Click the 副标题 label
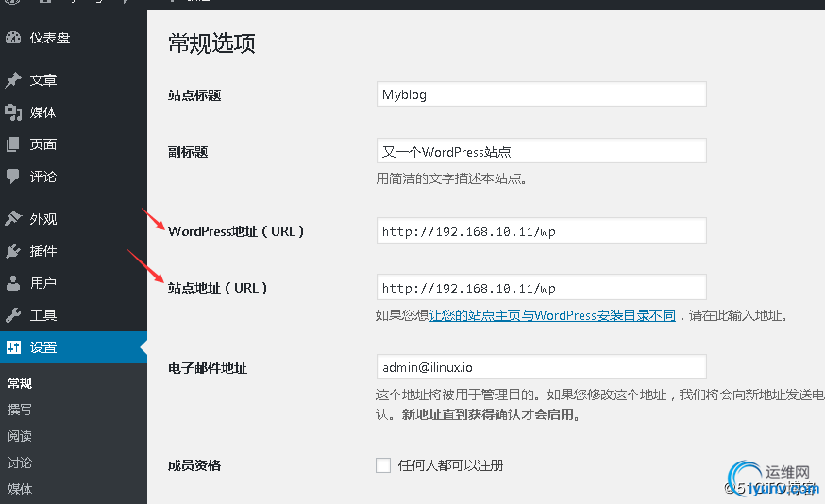Image resolution: width=825 pixels, height=504 pixels. click(188, 152)
